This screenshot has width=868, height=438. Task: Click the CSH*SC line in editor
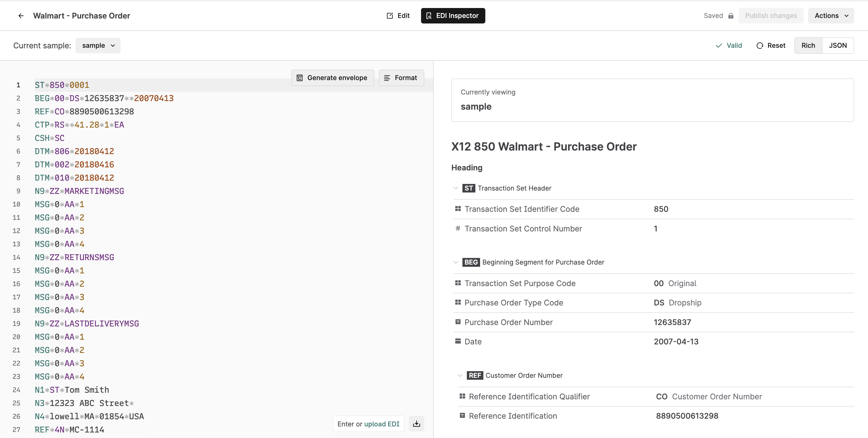tap(50, 138)
